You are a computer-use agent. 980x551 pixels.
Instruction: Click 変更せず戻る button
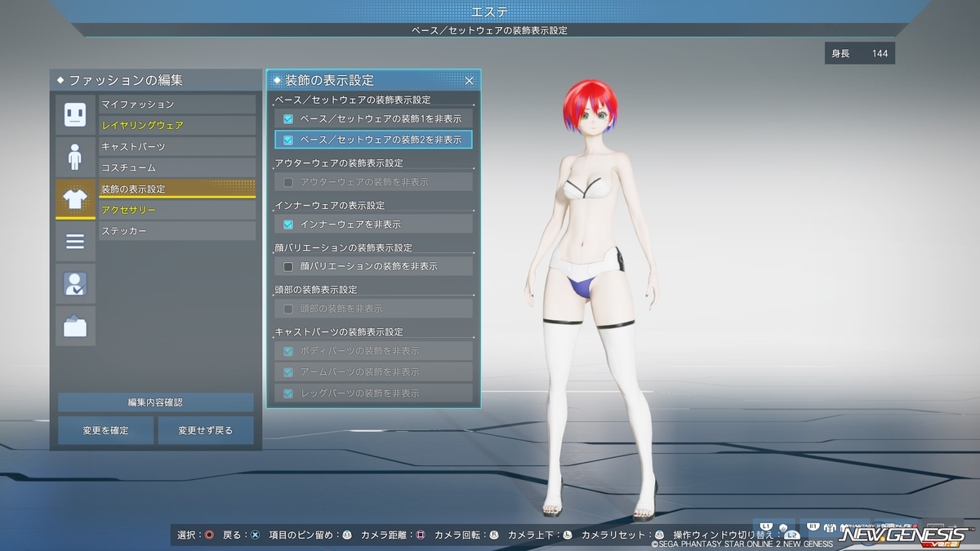tap(205, 430)
